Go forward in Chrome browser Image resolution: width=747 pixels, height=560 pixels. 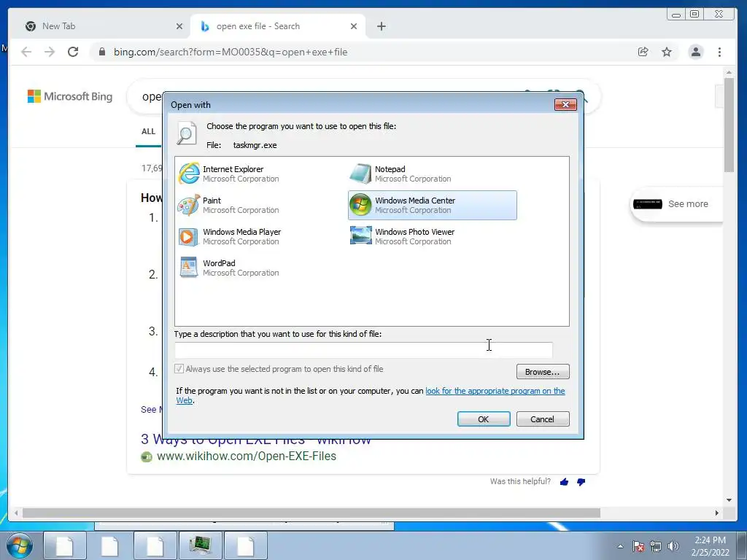click(x=50, y=52)
